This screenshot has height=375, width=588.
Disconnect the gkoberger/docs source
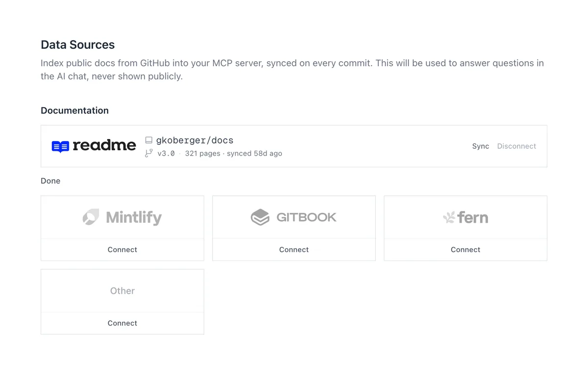516,146
